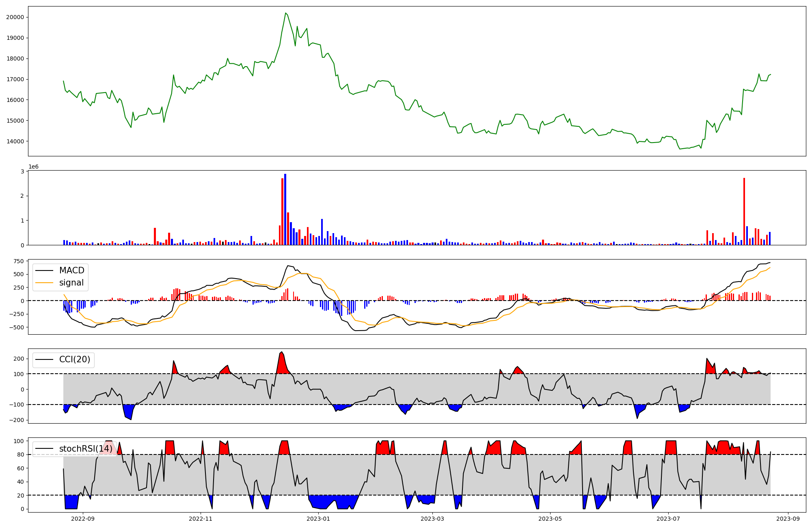Click the 2023-01 x-axis date label
812x528 pixels.
click(318, 519)
